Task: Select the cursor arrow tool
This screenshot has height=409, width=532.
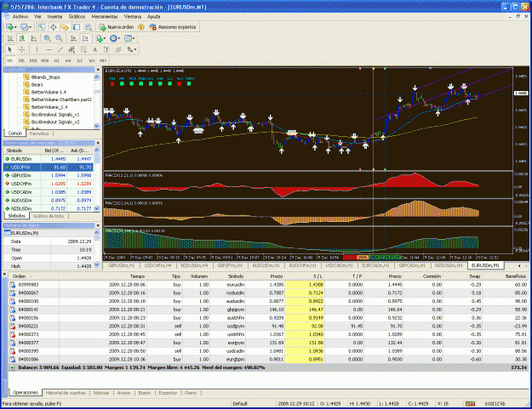Action: [10, 49]
